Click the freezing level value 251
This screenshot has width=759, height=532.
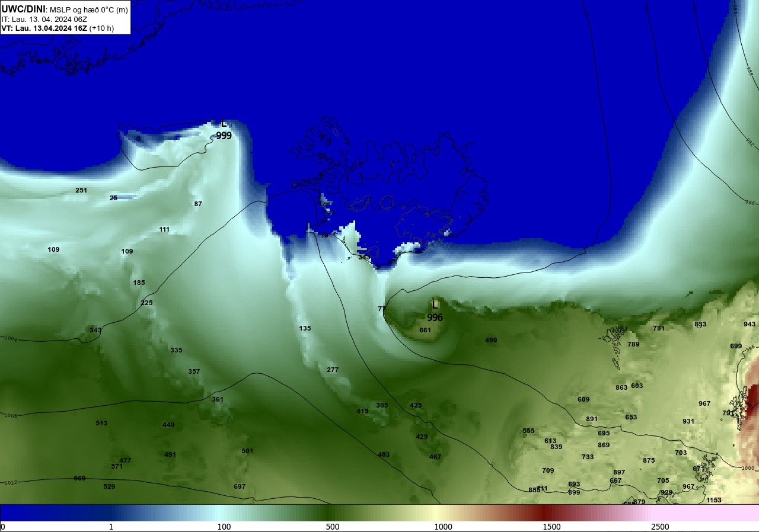point(81,190)
